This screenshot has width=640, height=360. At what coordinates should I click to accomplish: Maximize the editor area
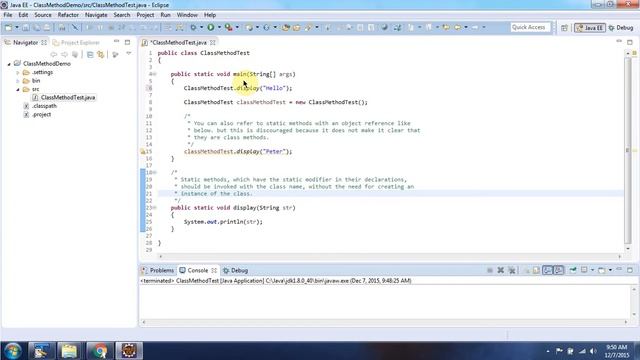(630, 42)
